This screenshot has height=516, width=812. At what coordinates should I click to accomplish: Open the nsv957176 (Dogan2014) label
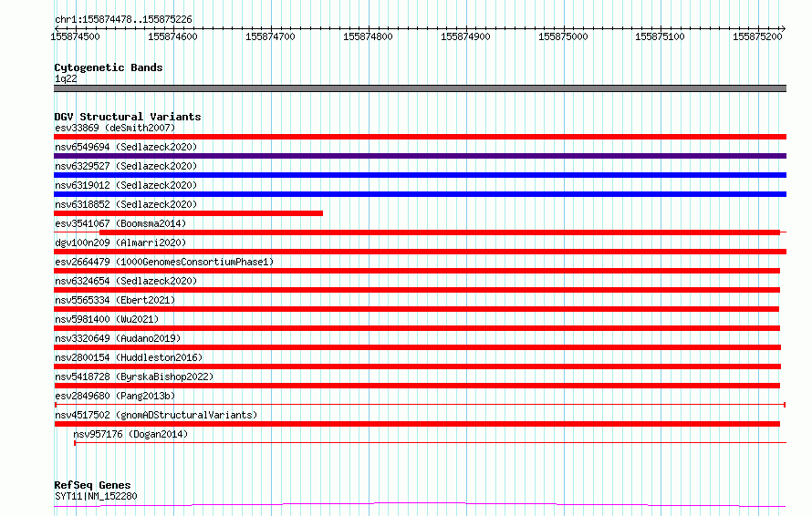point(130,434)
